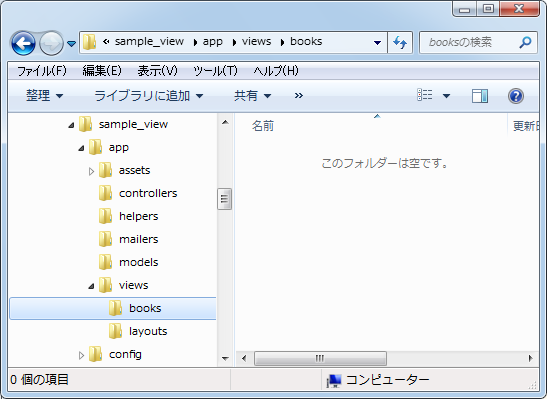Select assets folder in tree
This screenshot has width=547, height=399.
coord(134,170)
